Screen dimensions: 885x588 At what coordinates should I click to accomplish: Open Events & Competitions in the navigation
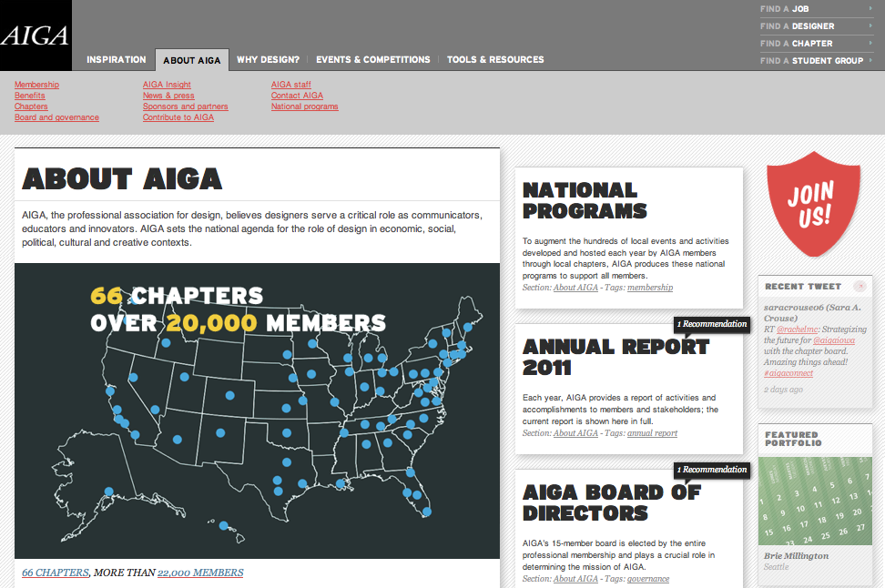pyautogui.click(x=372, y=60)
